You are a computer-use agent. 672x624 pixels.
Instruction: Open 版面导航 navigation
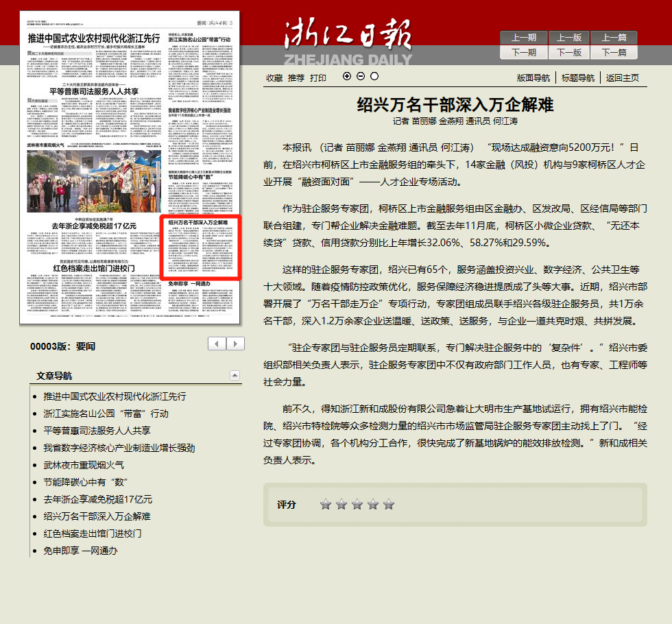(x=533, y=78)
